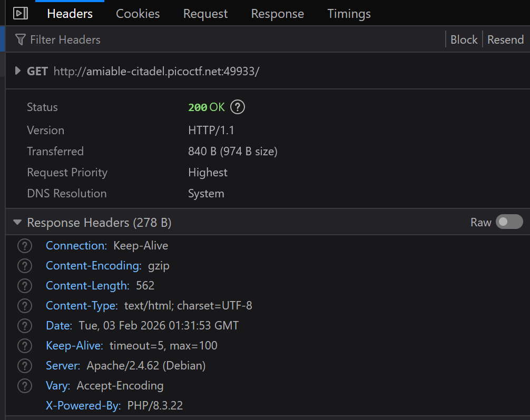Click help icon next to 200 OK status
Screen dimensions: 530x420
point(238,107)
